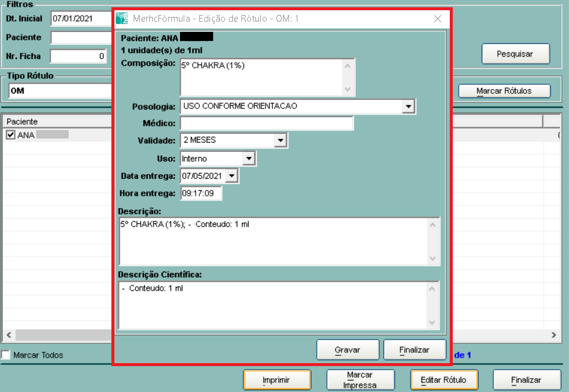Viewport: 569px width, 392px height.
Task: Click the Descrição text area scrollbar down arrow
Action: (432, 258)
